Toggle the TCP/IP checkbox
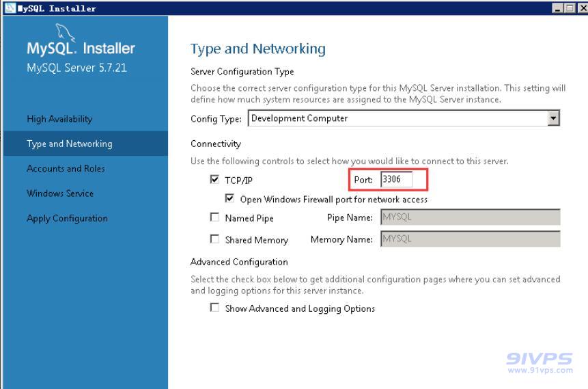Screen dimensions: 588x389 coord(214,180)
